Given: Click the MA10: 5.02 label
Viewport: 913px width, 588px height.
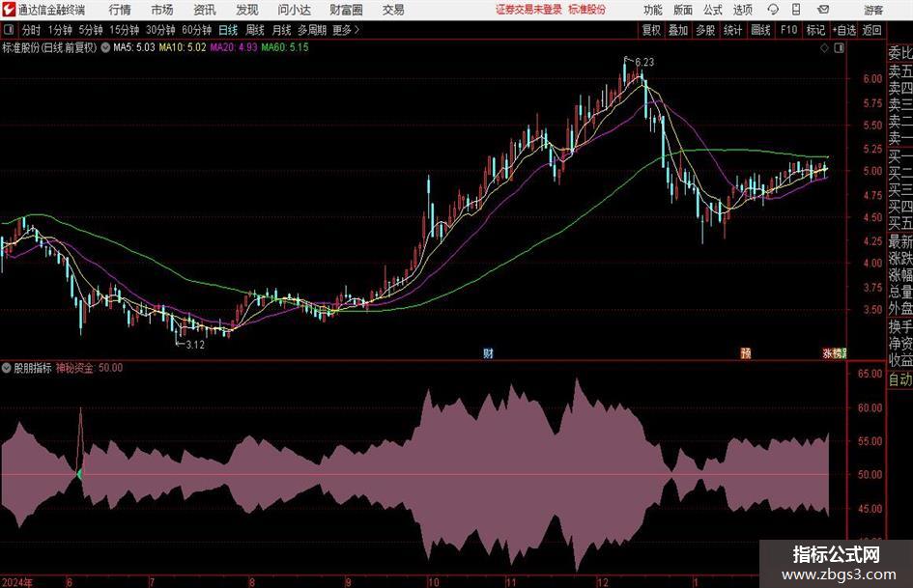Looking at the screenshot, I should (x=183, y=47).
